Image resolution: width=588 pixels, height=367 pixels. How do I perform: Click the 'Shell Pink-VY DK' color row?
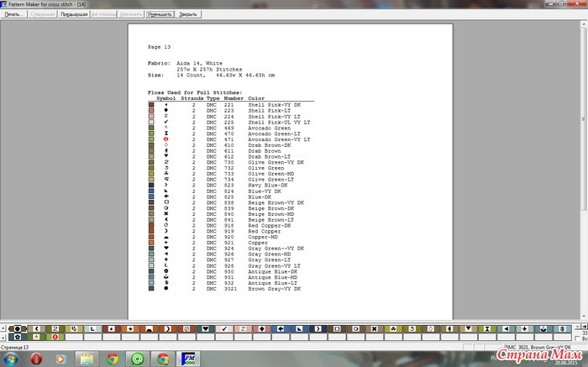click(x=224, y=105)
